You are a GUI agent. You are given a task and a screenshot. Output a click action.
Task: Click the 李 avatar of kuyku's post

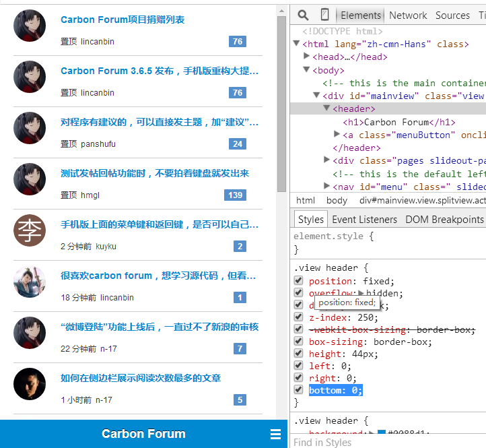30,230
